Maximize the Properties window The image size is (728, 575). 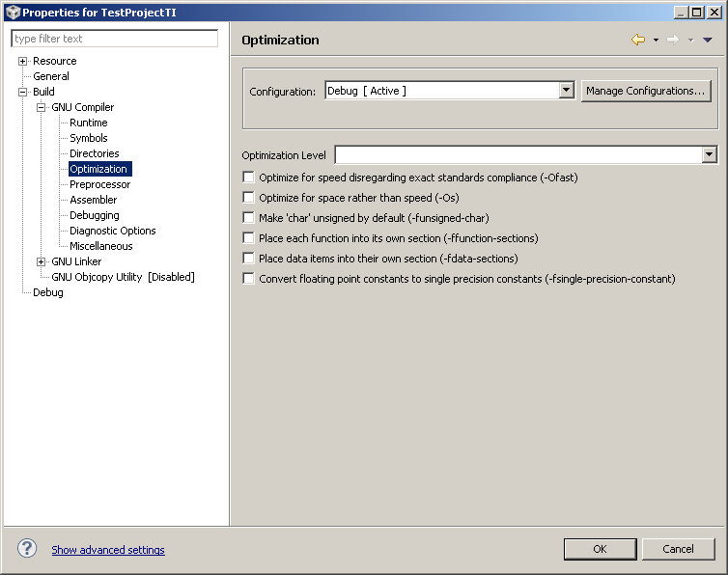point(697,13)
